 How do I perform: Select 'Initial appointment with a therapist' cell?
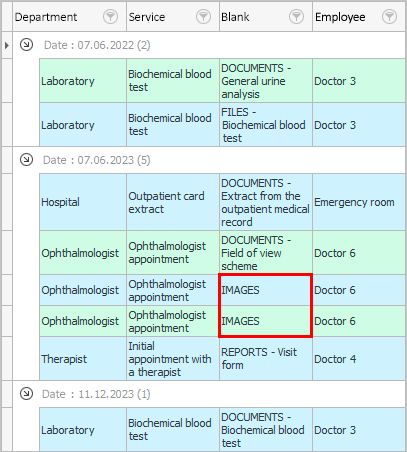pyautogui.click(x=173, y=359)
